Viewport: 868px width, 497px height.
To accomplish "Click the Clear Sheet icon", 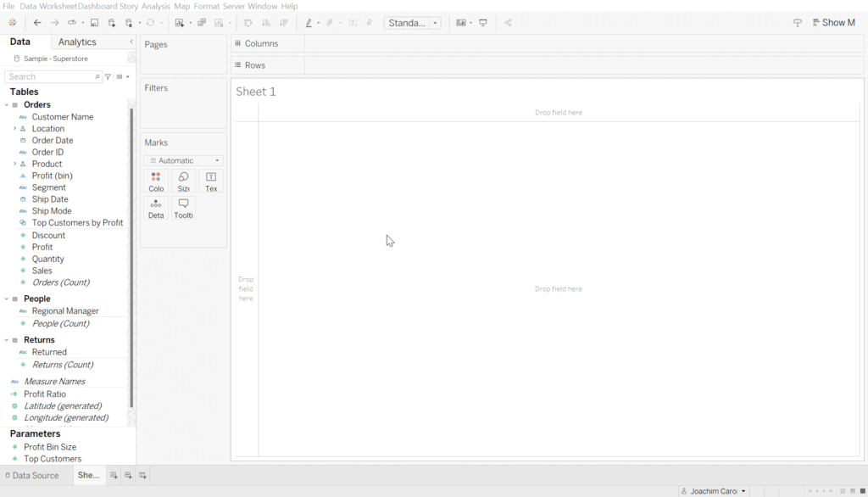I will tap(219, 23).
